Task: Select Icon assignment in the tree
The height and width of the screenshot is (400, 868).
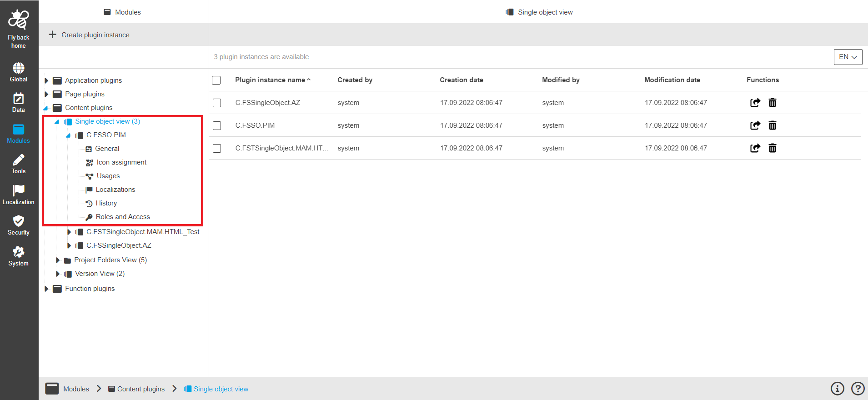Action: coord(121,162)
